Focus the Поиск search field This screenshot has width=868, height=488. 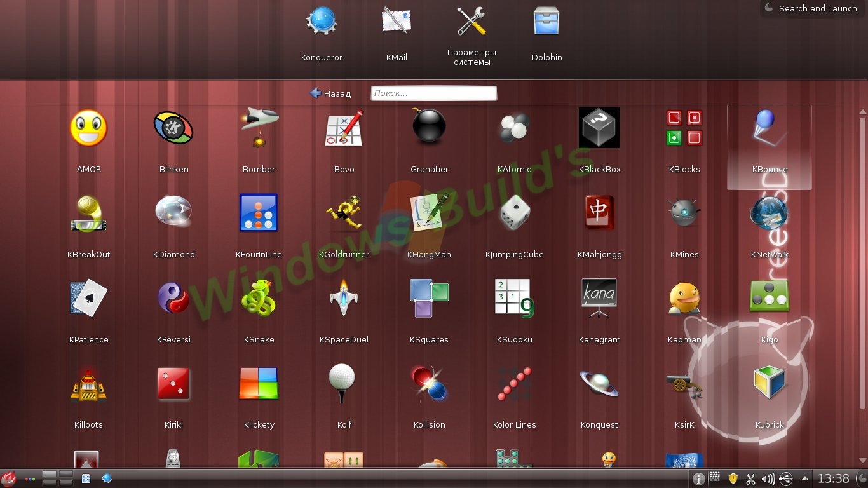tap(433, 93)
